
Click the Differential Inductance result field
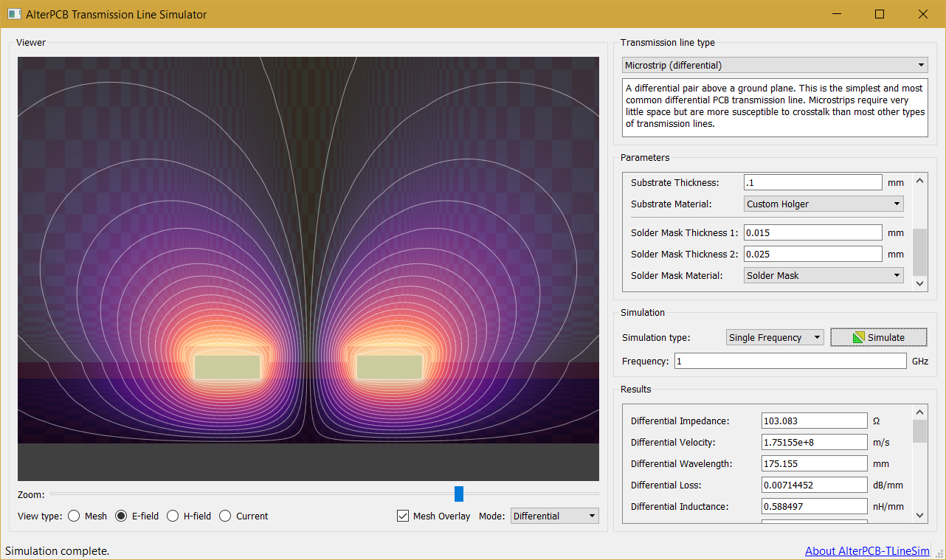(815, 506)
